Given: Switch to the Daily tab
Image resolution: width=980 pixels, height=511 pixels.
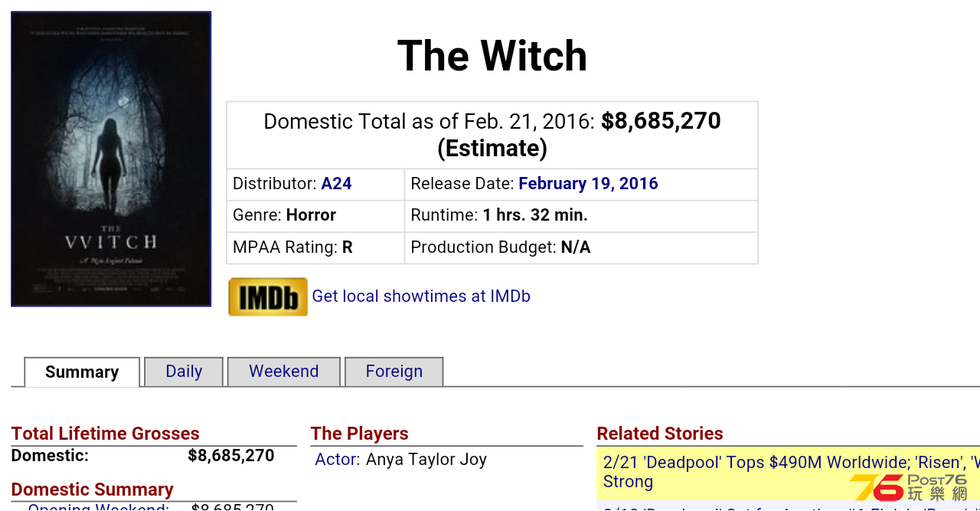Looking at the screenshot, I should point(184,372).
